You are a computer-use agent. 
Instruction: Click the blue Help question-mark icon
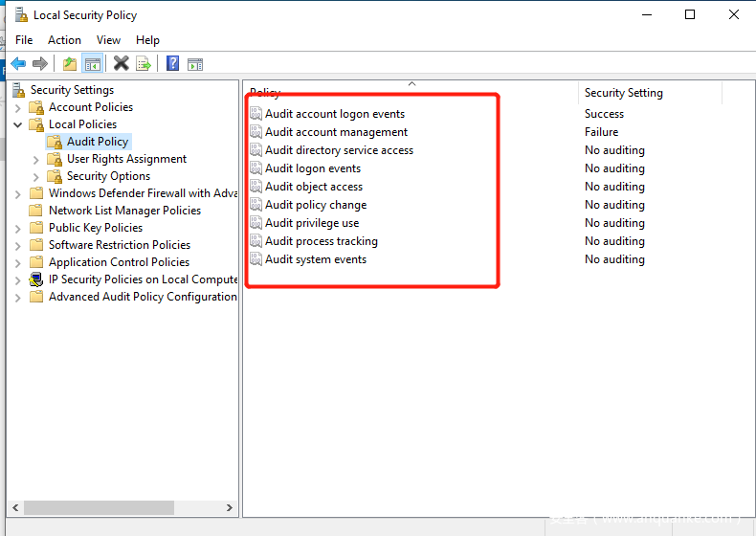tap(172, 63)
